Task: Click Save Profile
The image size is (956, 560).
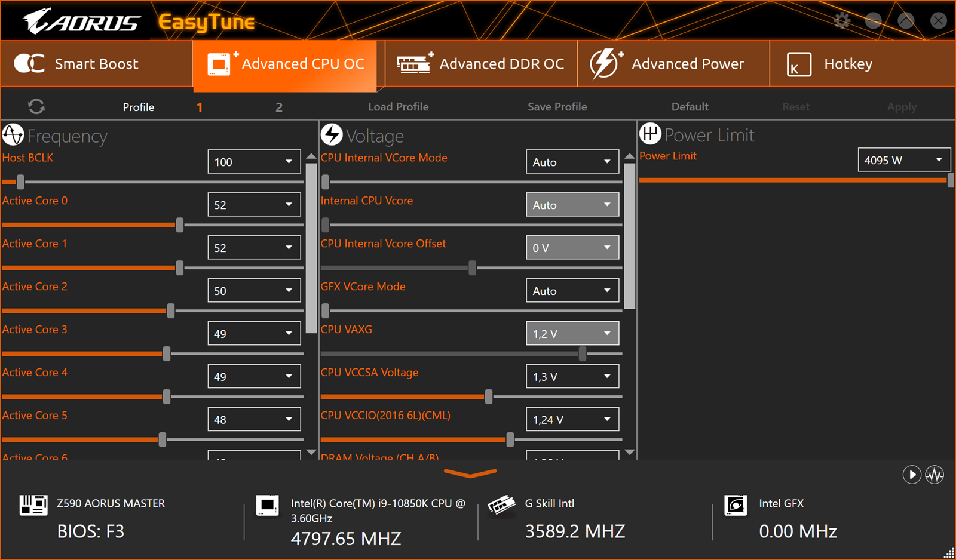Action: point(557,107)
